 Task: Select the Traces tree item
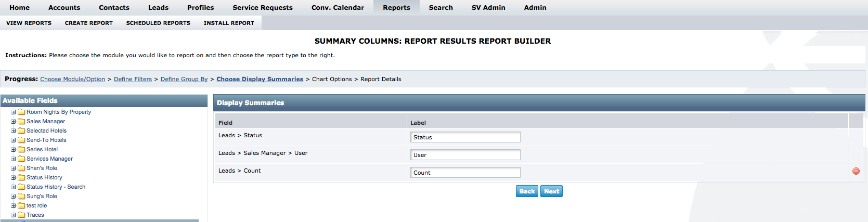tap(35, 215)
